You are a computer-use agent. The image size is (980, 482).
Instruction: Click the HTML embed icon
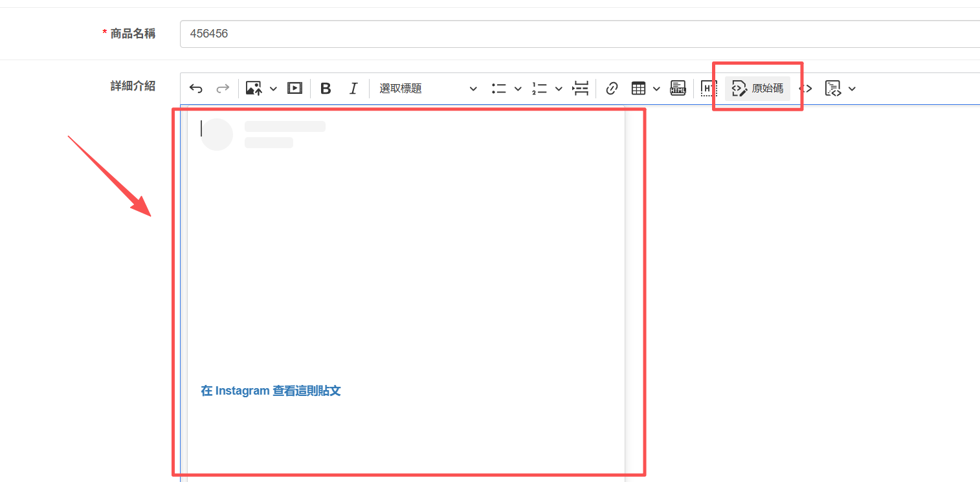coord(678,89)
